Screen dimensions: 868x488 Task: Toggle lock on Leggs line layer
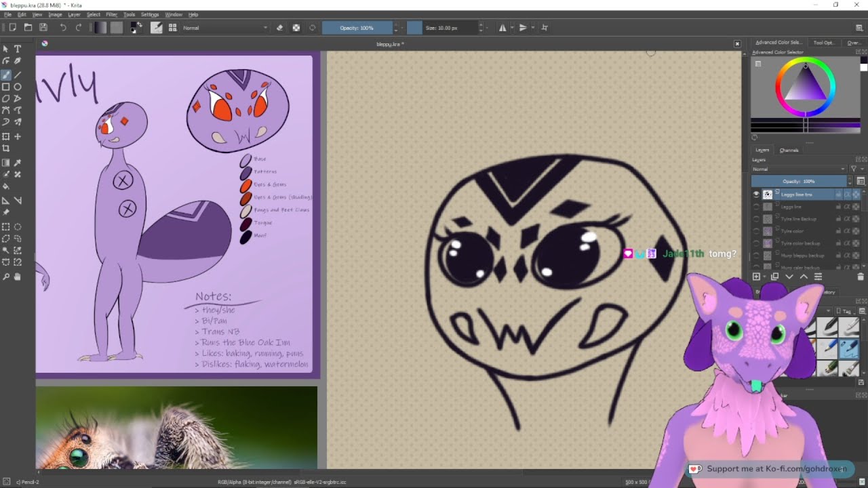click(838, 207)
